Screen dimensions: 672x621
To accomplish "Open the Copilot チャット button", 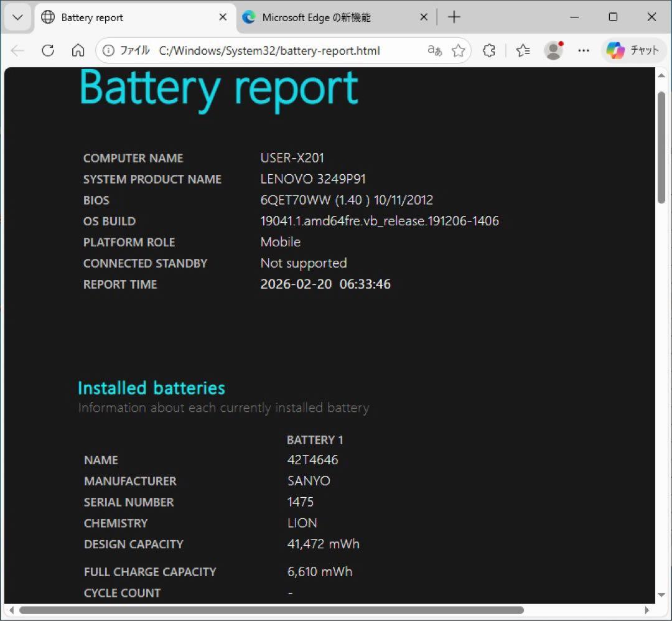I will pos(633,50).
